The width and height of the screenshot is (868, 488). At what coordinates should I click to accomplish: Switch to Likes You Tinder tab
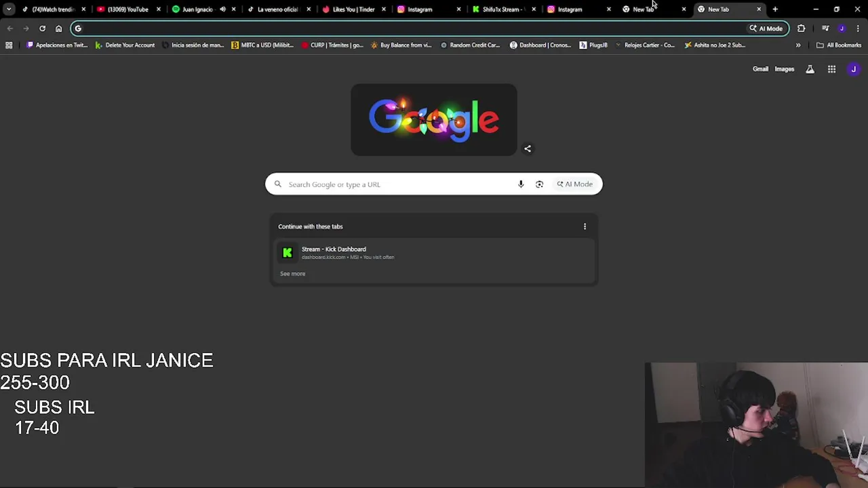coord(353,9)
